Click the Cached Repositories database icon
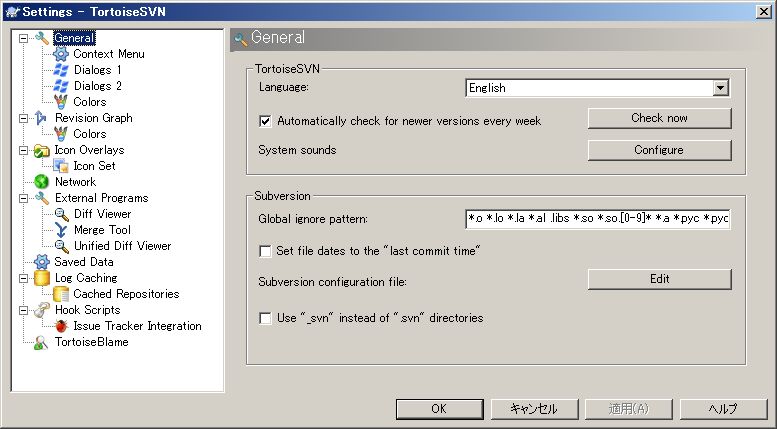 pyautogui.click(x=61, y=294)
